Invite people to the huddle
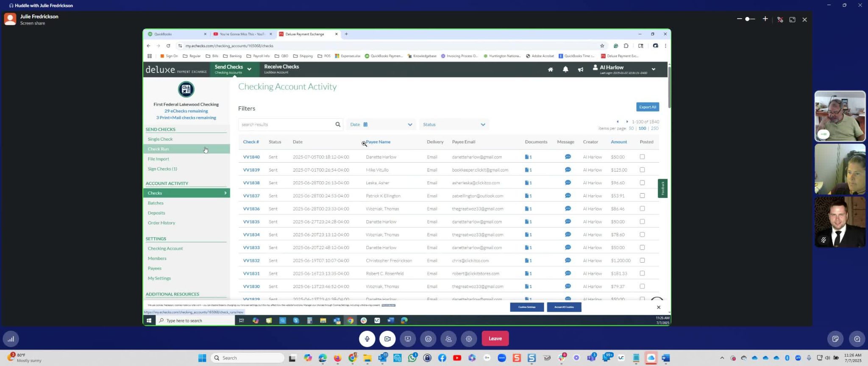The height and width of the screenshot is (366, 868). point(448,339)
